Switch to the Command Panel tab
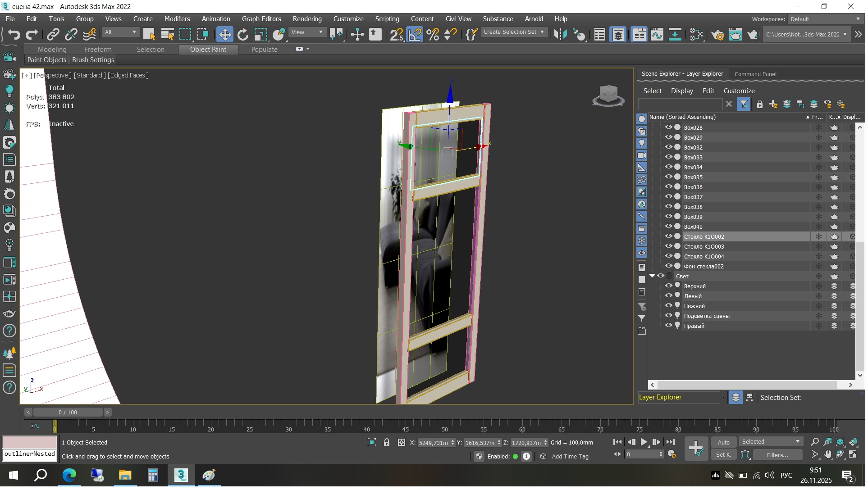The height and width of the screenshot is (490, 868). [755, 74]
